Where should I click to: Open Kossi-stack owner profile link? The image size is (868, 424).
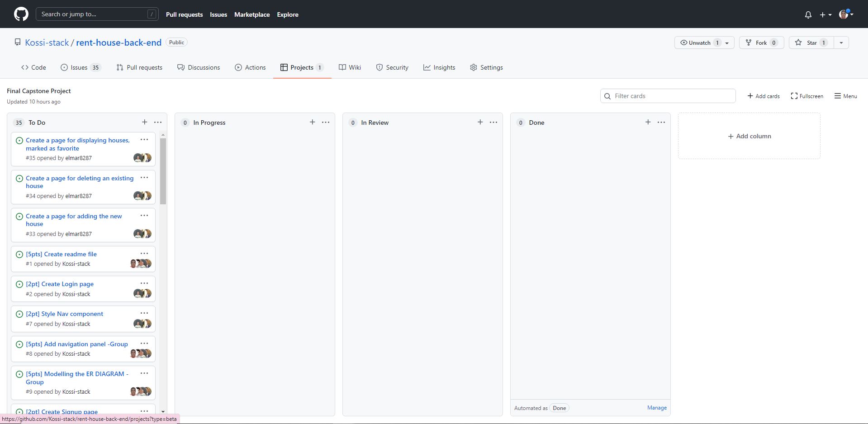pyautogui.click(x=47, y=42)
